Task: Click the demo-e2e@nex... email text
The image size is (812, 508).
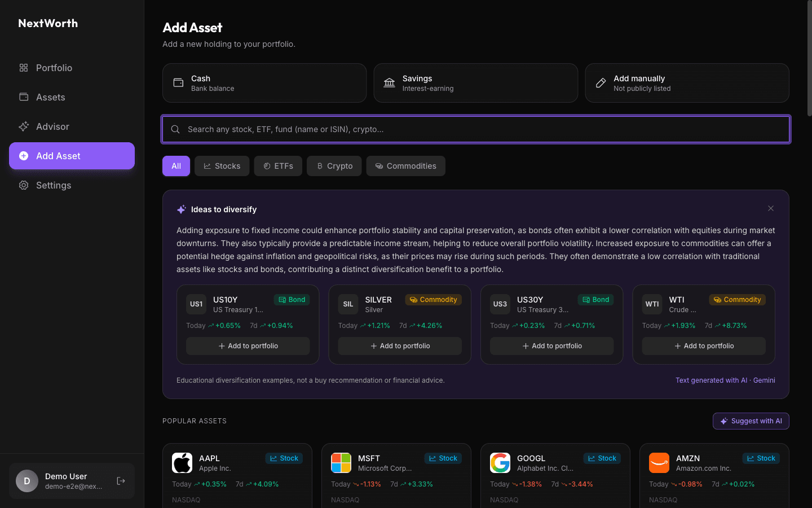Action: (74, 487)
